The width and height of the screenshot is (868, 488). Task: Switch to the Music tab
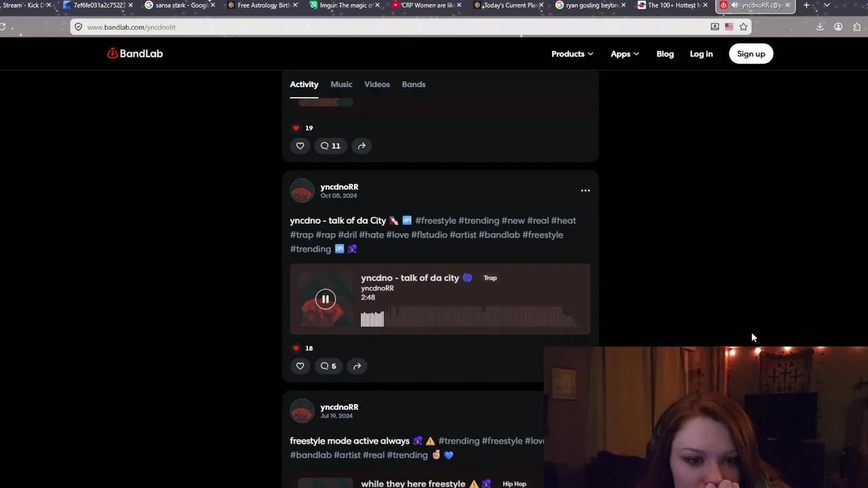341,85
